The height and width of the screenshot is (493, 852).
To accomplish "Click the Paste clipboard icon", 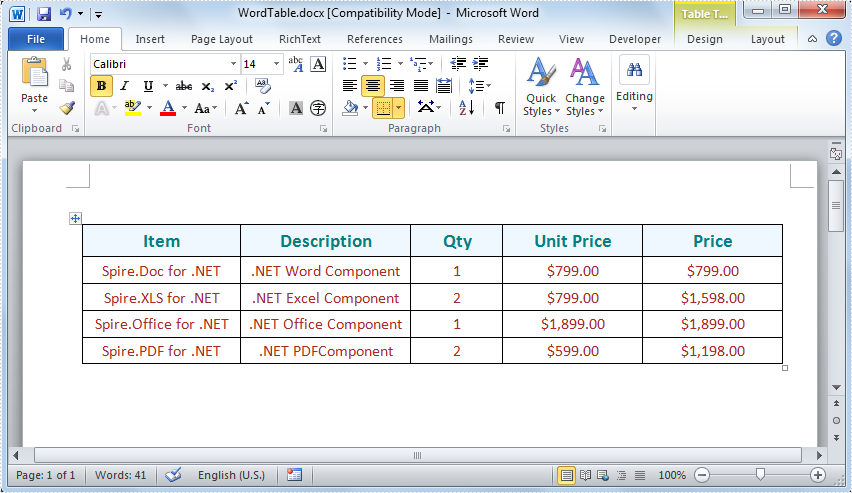I will coord(34,72).
